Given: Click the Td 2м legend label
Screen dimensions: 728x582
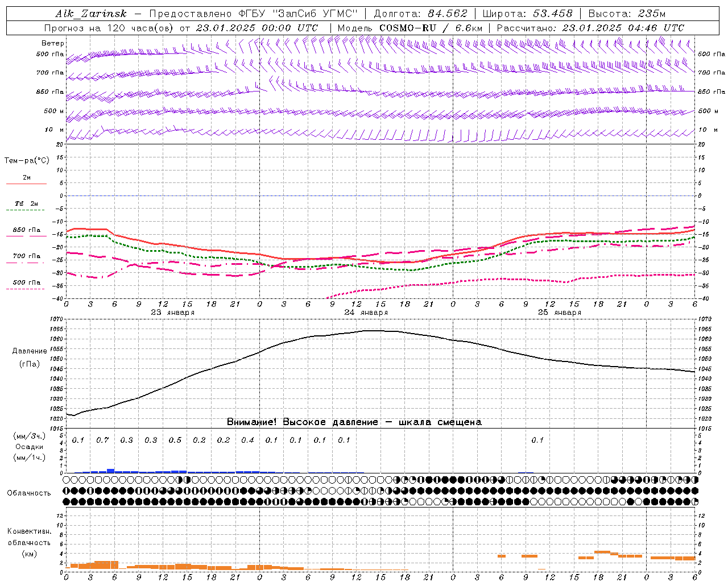Looking at the screenshot, I should pos(27,203).
